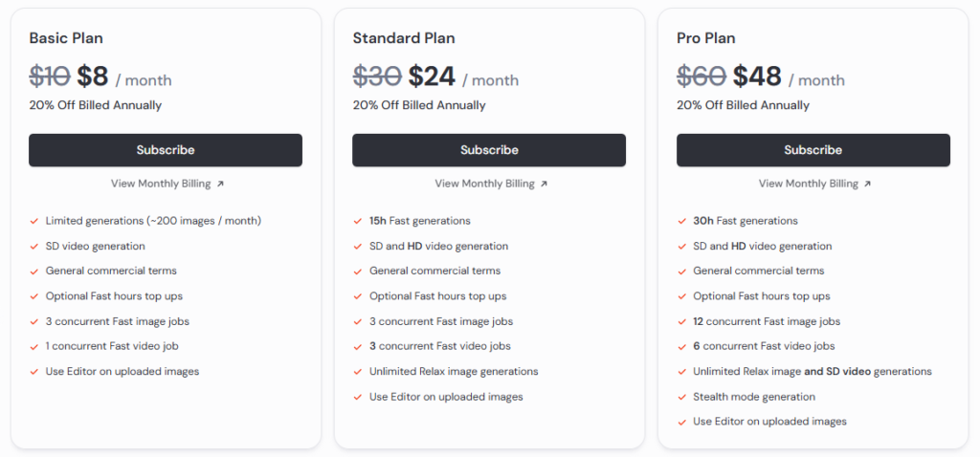Viewport: 980px width, 457px height.
Task: Click checkmark next to Stealth mode generation
Action: [682, 397]
